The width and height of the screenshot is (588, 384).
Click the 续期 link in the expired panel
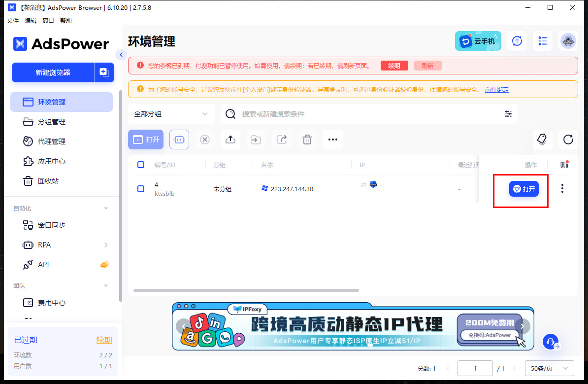tap(104, 340)
